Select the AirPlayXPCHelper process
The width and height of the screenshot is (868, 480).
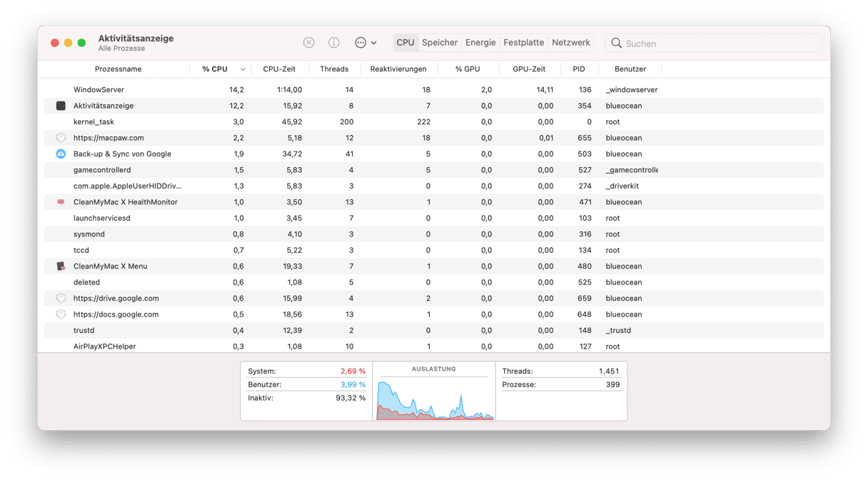(434, 346)
